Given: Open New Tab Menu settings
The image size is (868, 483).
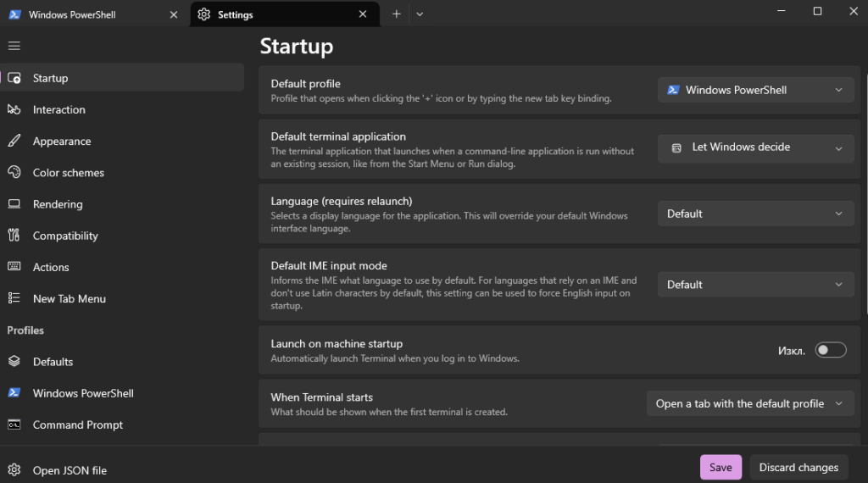Looking at the screenshot, I should (x=69, y=298).
